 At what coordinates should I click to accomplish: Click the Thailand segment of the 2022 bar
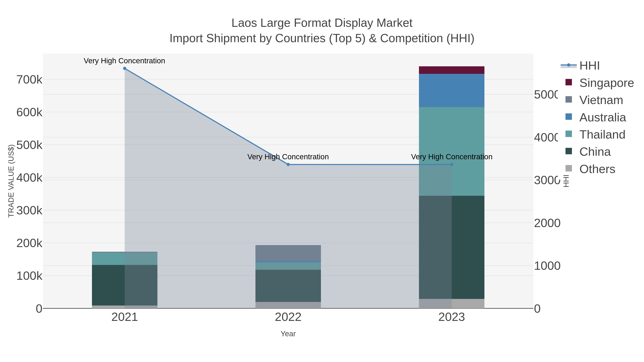point(288,266)
